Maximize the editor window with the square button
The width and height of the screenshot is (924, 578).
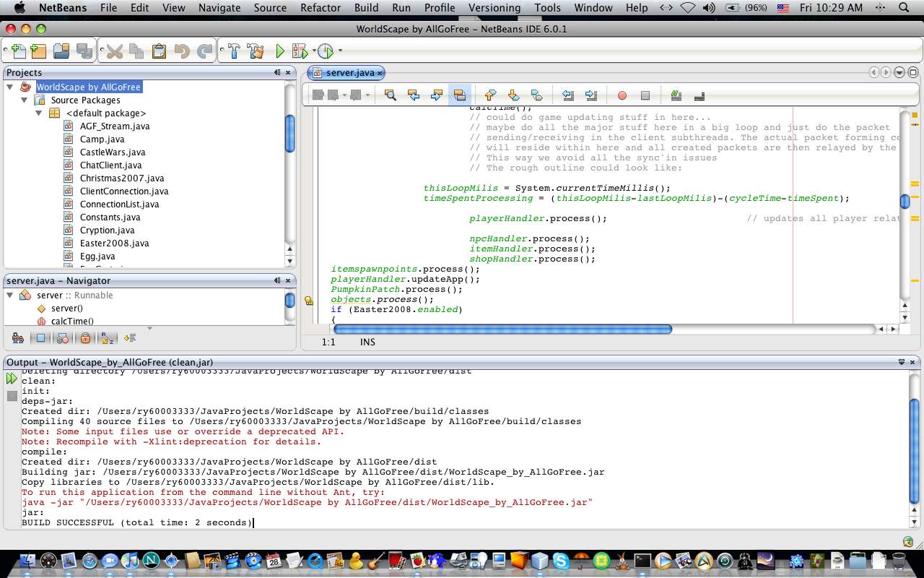point(913,72)
